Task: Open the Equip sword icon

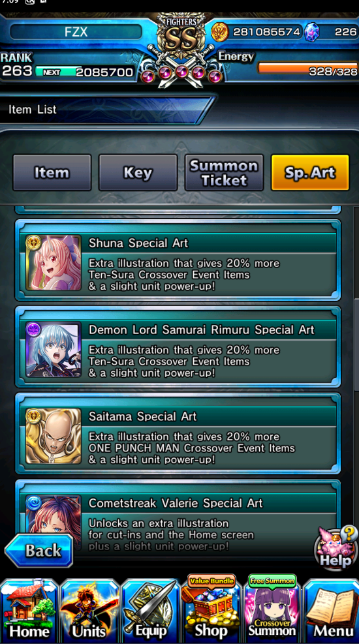Action: (x=150, y=610)
